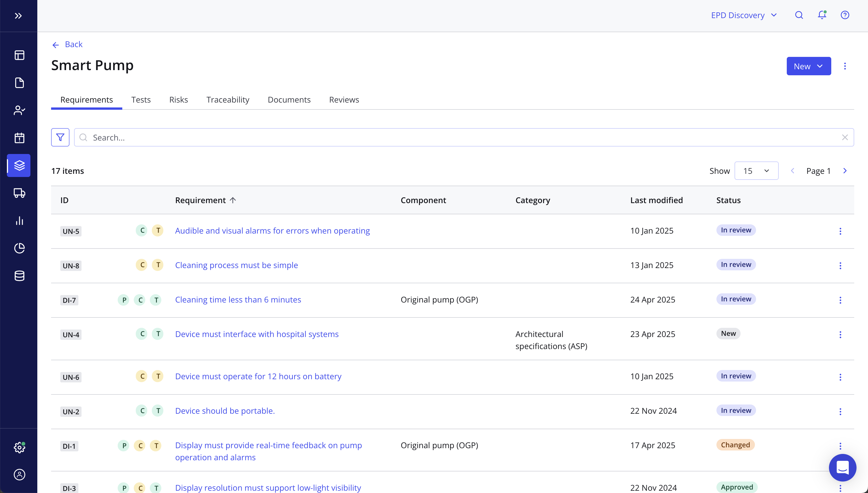
Task: Open the Show 15 items dropdown
Action: click(x=756, y=171)
